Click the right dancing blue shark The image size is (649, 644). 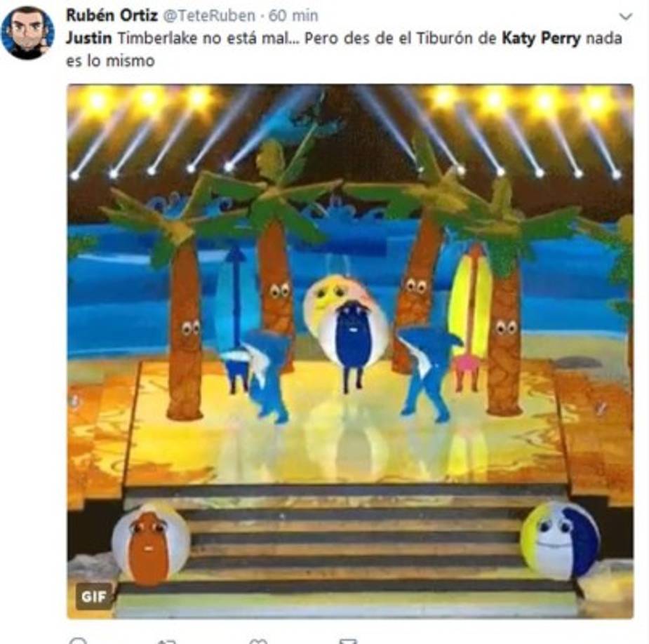point(429,373)
